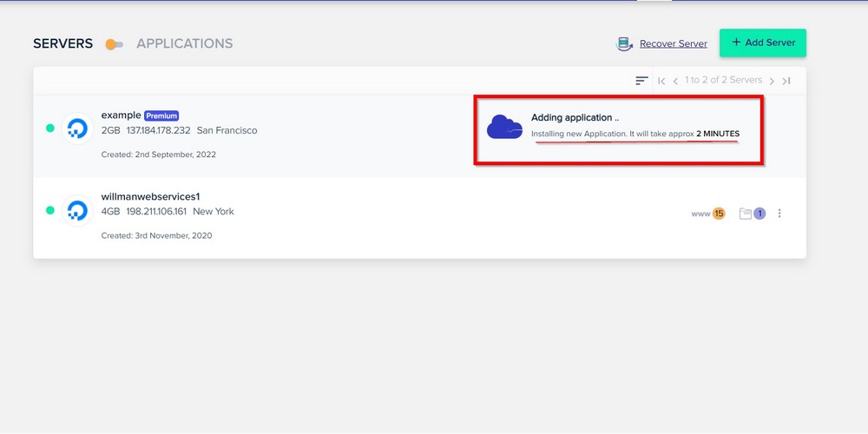
Task: Go to the next page of servers
Action: pos(772,81)
